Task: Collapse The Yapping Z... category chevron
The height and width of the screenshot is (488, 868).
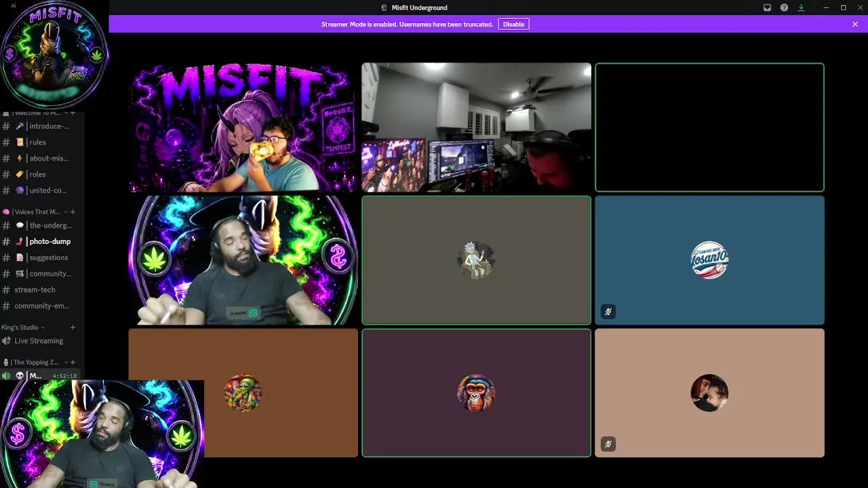Action: click(65, 363)
